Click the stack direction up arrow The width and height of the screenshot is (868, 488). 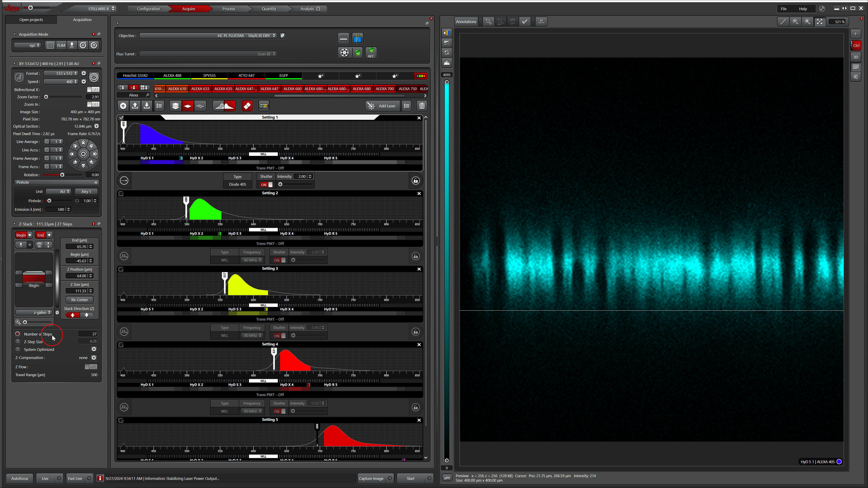72,315
